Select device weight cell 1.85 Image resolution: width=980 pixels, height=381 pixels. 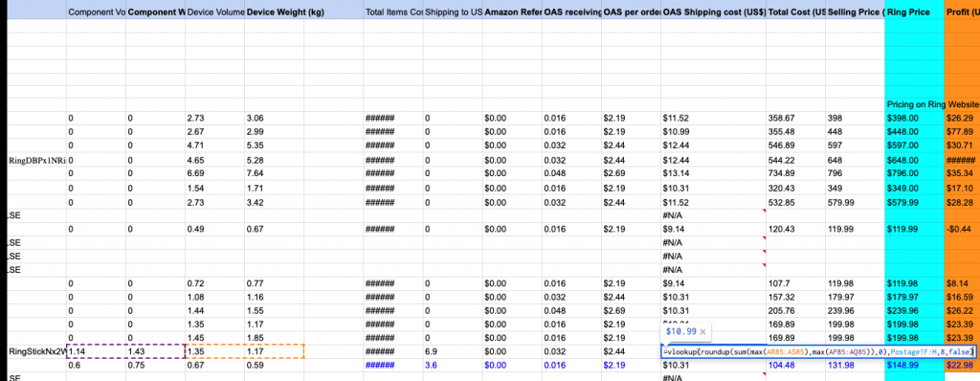coord(274,338)
